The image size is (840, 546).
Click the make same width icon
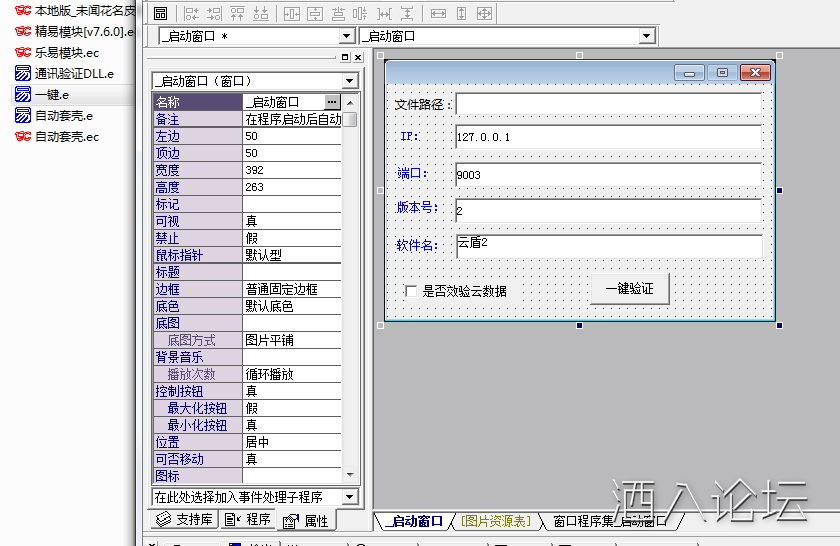[438, 14]
